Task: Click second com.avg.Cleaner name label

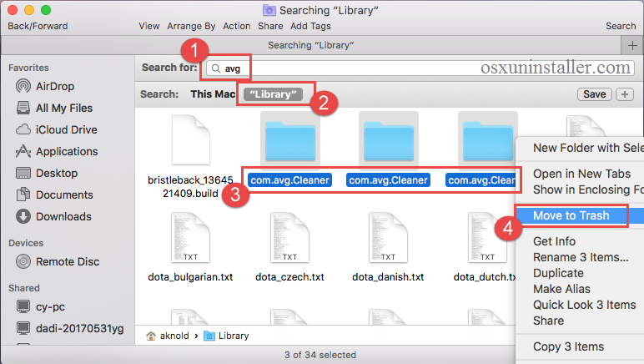Action: [389, 180]
